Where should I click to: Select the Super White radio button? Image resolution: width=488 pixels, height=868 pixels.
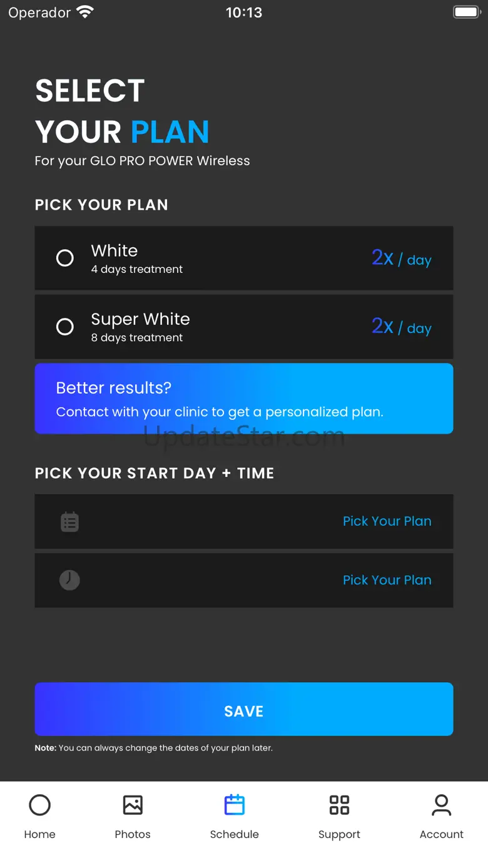point(65,327)
